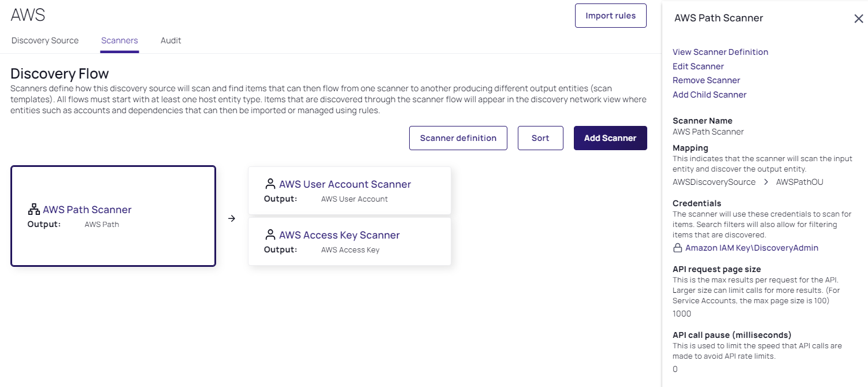The height and width of the screenshot is (387, 868).
Task: Open the AWS Path Scanner card title link
Action: pyautogui.click(x=87, y=210)
